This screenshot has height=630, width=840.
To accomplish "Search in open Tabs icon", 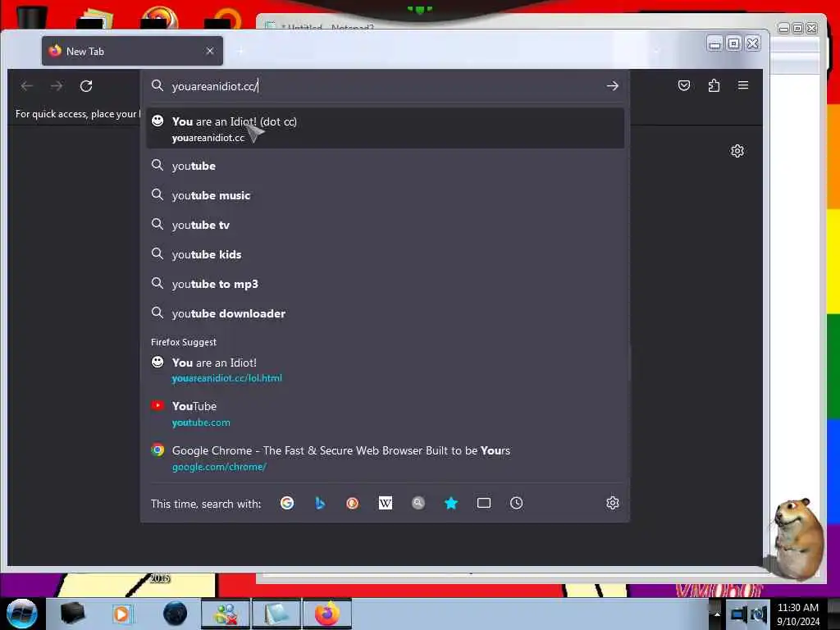I will pyautogui.click(x=484, y=503).
